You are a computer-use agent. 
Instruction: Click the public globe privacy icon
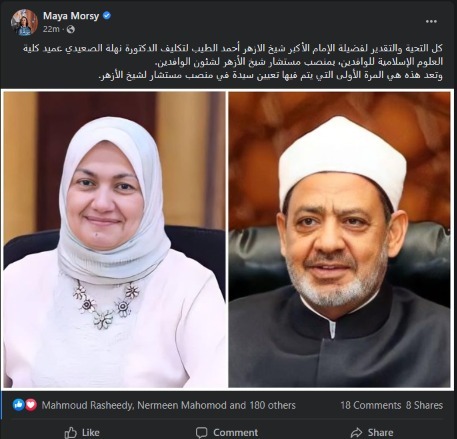(x=71, y=29)
